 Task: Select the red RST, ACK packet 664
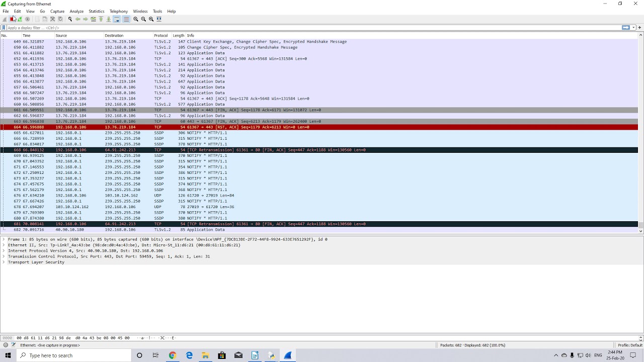201,127
